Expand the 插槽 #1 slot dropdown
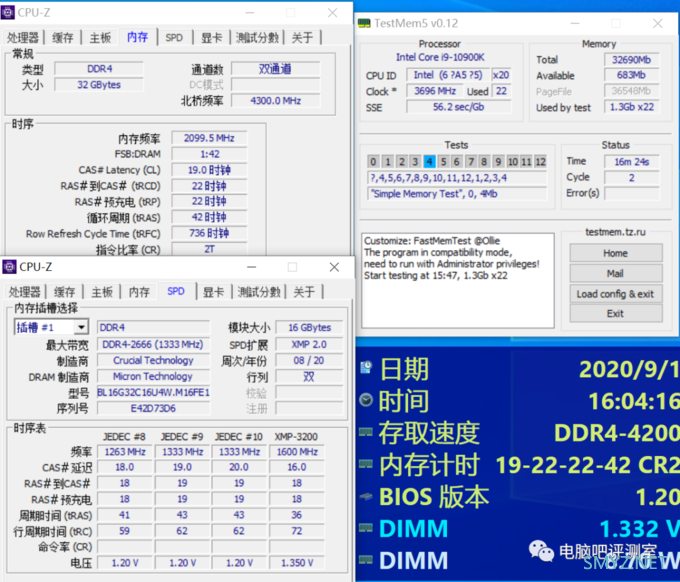The width and height of the screenshot is (680, 582). (81, 327)
